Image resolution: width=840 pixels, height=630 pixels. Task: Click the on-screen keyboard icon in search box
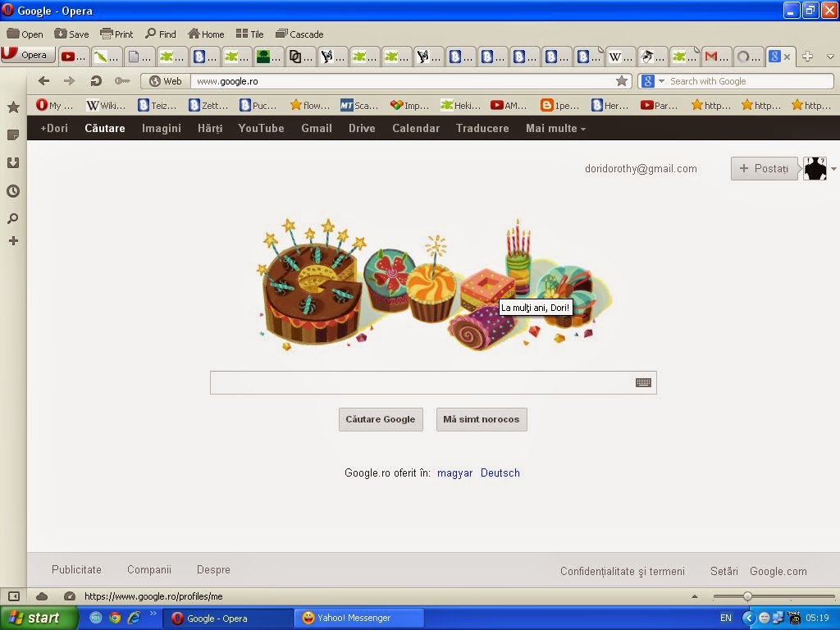(643, 382)
